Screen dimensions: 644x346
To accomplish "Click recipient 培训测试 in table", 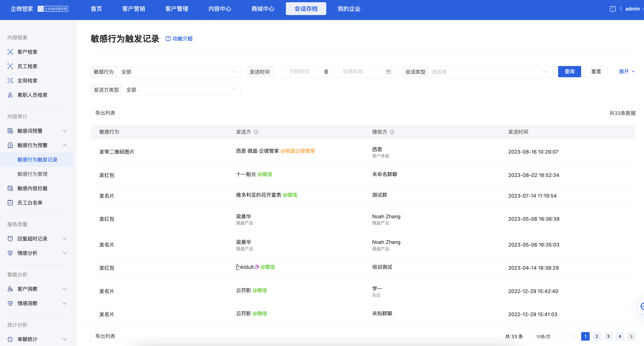I will (x=382, y=267).
